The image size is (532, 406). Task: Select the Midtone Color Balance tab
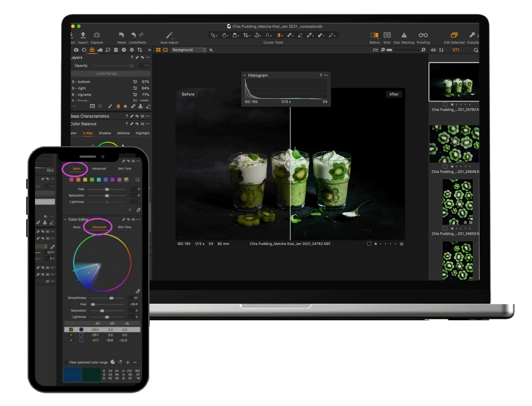pos(123,133)
